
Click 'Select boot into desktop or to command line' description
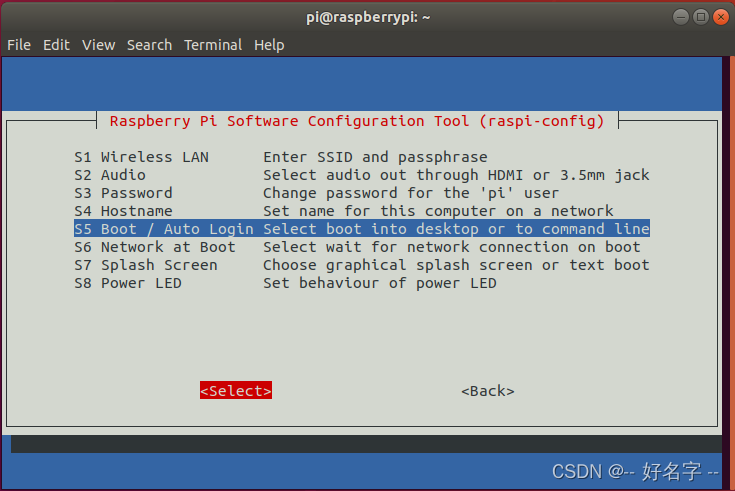(456, 229)
